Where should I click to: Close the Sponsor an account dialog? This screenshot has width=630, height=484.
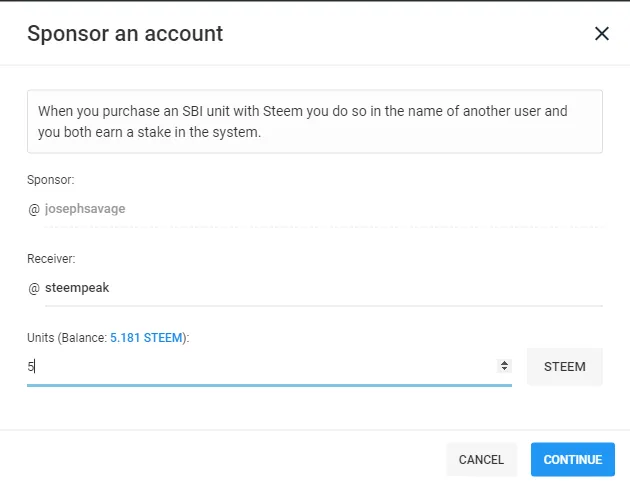[x=601, y=34]
